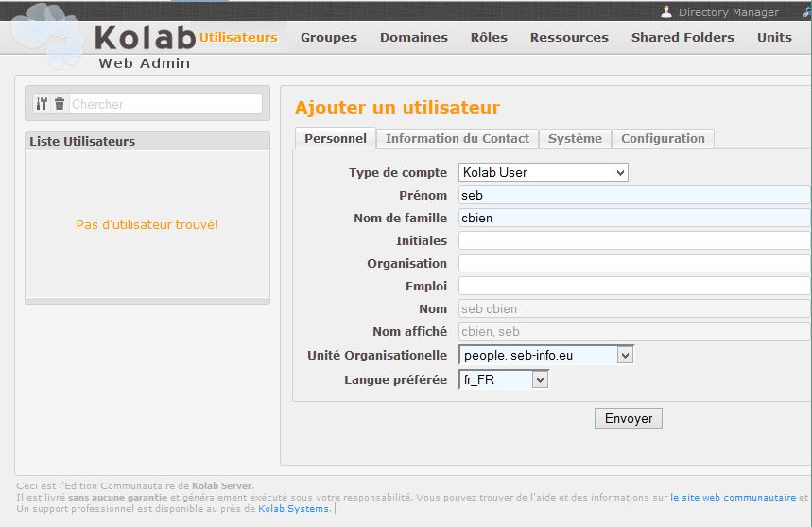Screen dimensions: 812x527
Task: Click the Organisation field
Action: (635, 264)
